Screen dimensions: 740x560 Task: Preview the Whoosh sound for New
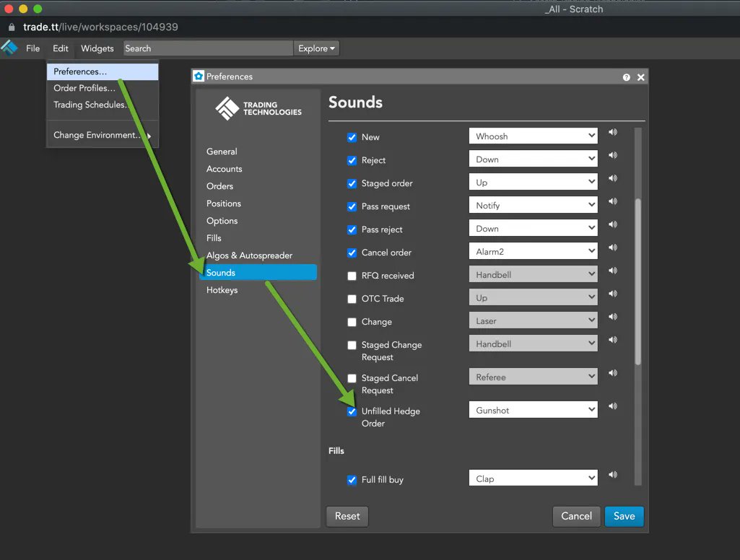coord(613,132)
